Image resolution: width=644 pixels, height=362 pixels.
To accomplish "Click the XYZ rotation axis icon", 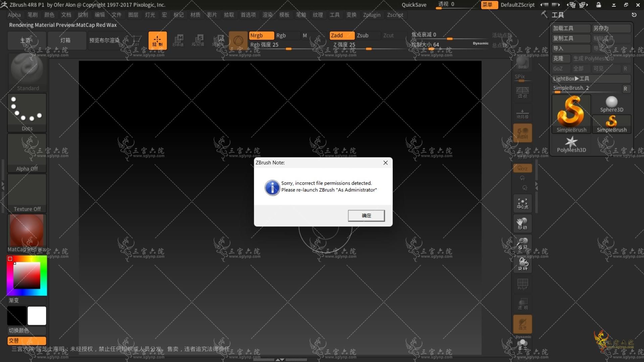I will 523,168.
